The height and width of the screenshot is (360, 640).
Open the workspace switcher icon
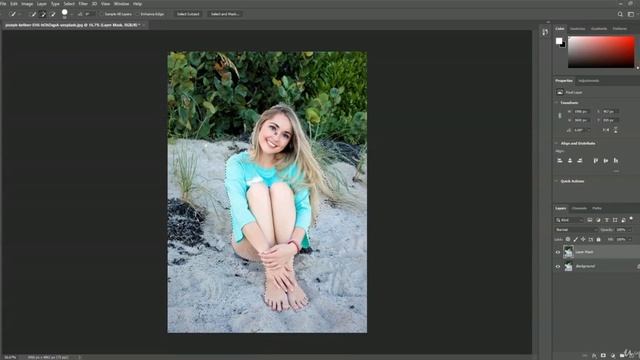(x=631, y=14)
